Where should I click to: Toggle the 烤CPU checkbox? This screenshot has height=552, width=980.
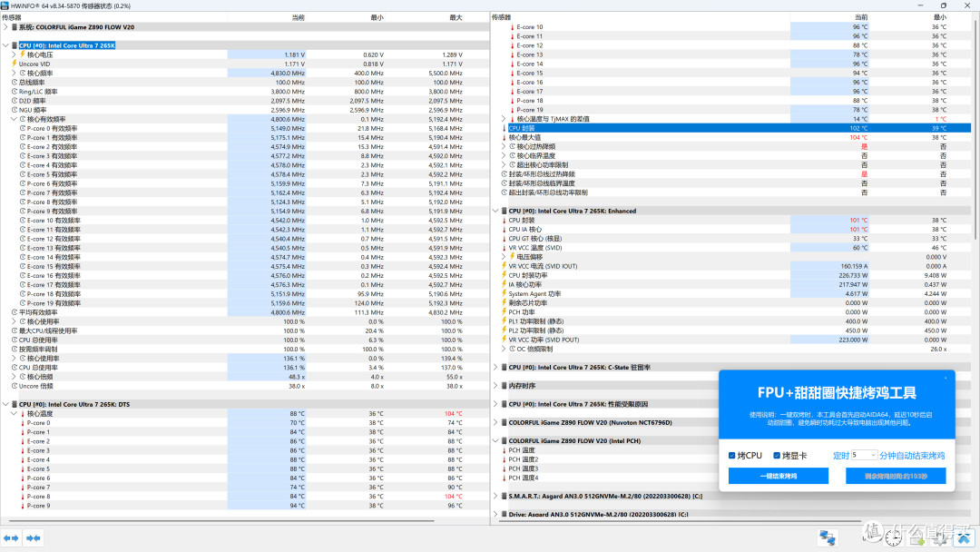point(732,456)
